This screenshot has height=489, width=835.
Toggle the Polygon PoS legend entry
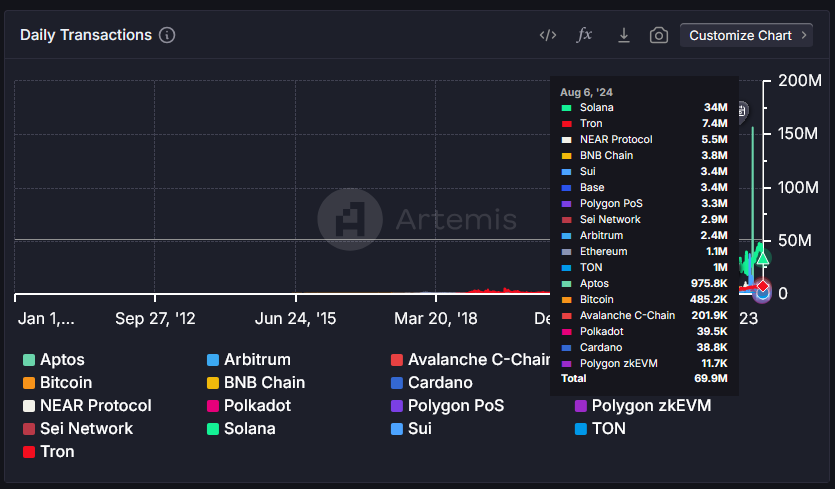pos(447,405)
